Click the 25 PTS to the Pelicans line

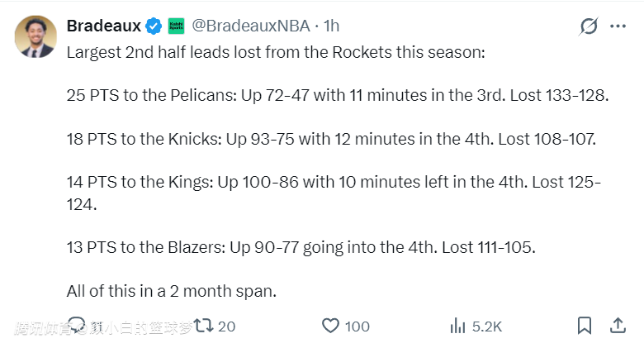[x=337, y=95]
